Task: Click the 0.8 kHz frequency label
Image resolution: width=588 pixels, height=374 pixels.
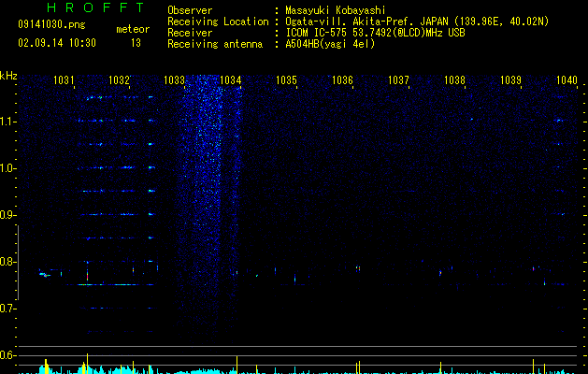Action: point(7,262)
